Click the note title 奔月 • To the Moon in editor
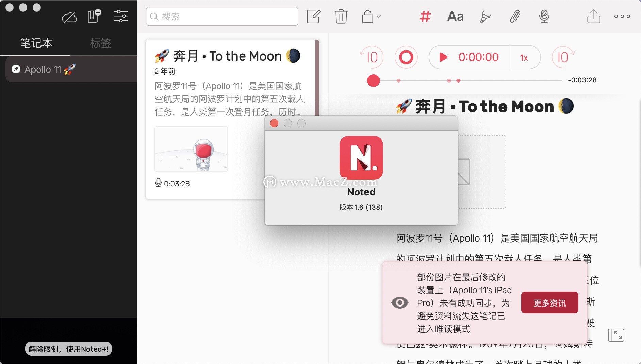The image size is (641, 364). point(484,106)
